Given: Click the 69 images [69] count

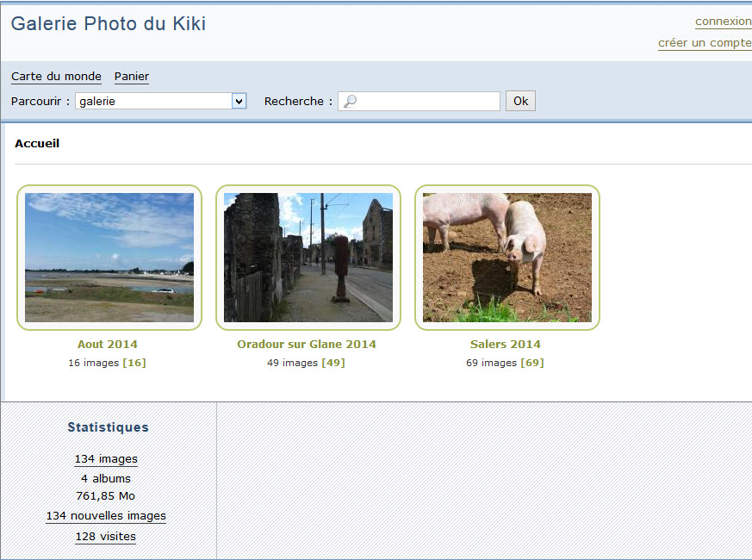Looking at the screenshot, I should tap(505, 363).
